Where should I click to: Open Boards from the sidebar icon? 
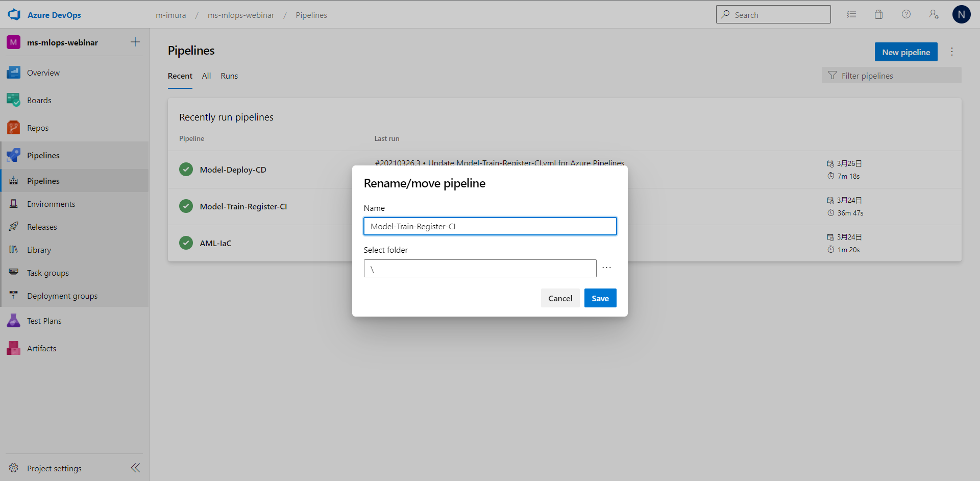pos(14,100)
